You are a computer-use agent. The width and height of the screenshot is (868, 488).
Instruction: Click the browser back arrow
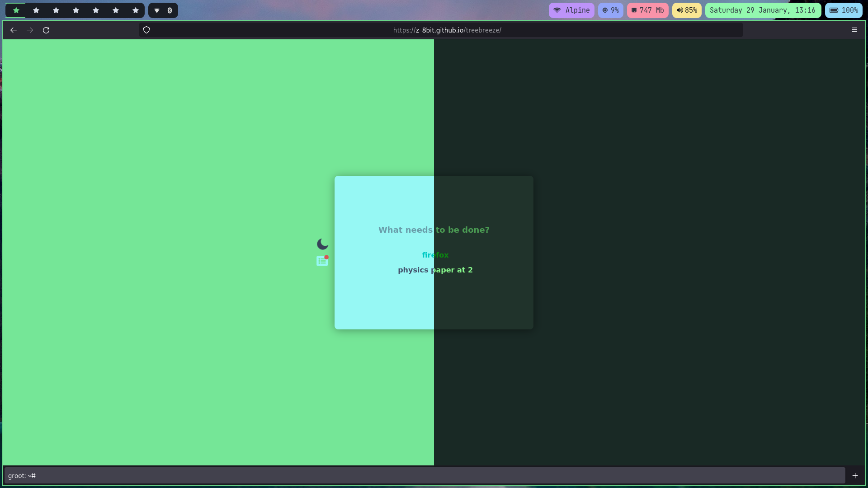pyautogui.click(x=14, y=30)
